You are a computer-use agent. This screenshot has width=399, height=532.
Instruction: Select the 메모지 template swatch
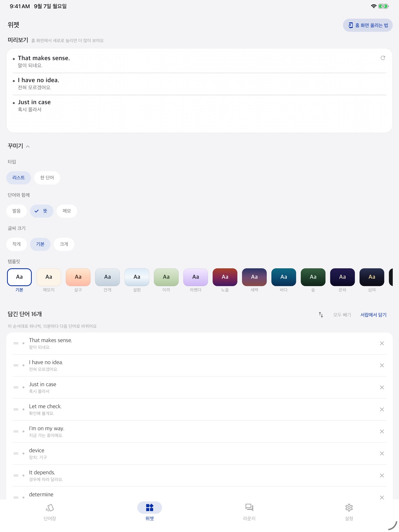49,277
